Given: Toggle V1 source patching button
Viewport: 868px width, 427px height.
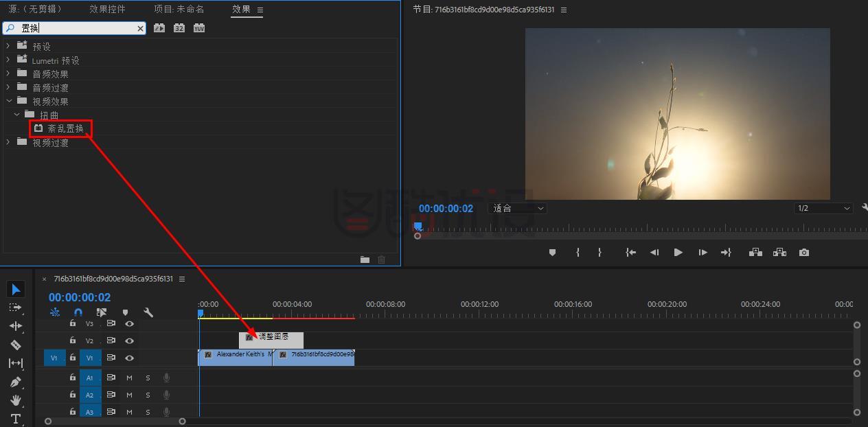Looking at the screenshot, I should click(54, 358).
